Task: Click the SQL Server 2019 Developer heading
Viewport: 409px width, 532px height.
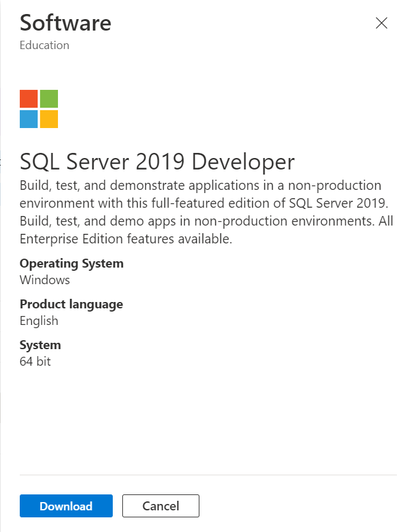Action: (x=157, y=162)
